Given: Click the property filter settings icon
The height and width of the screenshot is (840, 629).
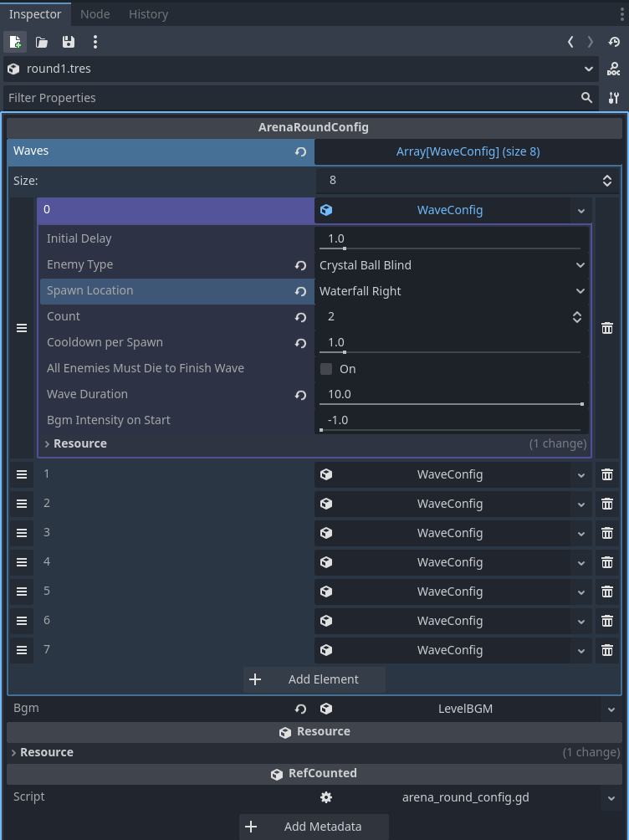Looking at the screenshot, I should (x=614, y=98).
